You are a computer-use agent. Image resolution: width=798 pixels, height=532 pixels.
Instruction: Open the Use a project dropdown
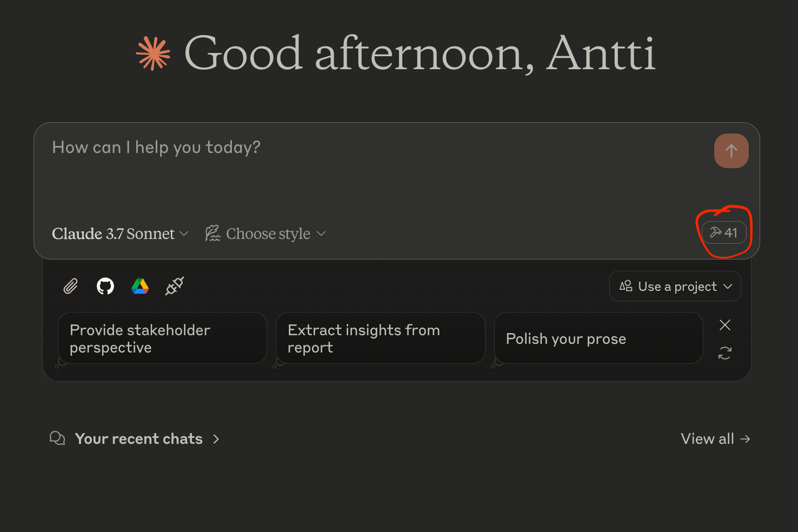click(675, 286)
